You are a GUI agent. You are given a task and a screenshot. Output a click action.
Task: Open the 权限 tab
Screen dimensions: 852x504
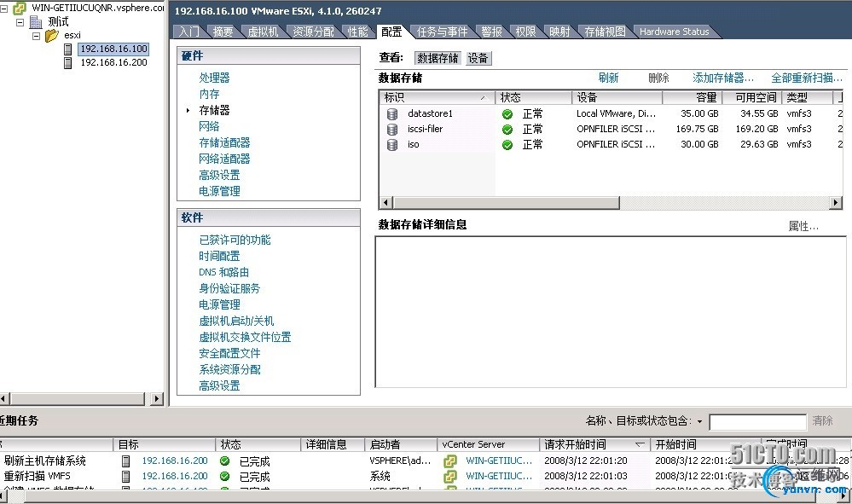pyautogui.click(x=525, y=32)
